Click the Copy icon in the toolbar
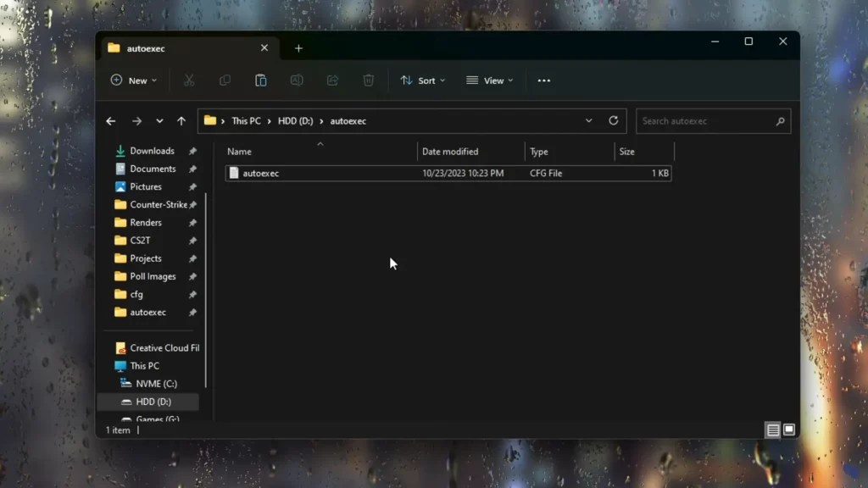 (225, 80)
